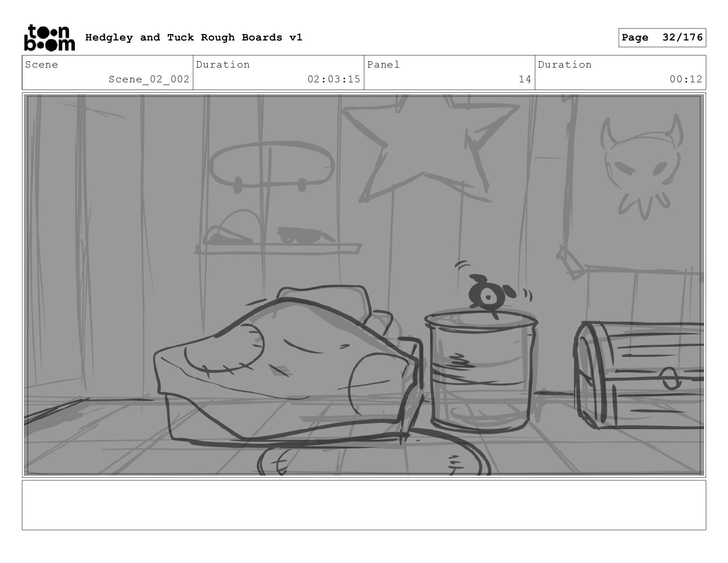Image resolution: width=728 pixels, height=563 pixels.
Task: Click the scene duration 02:03:15 value
Action: click(x=334, y=79)
